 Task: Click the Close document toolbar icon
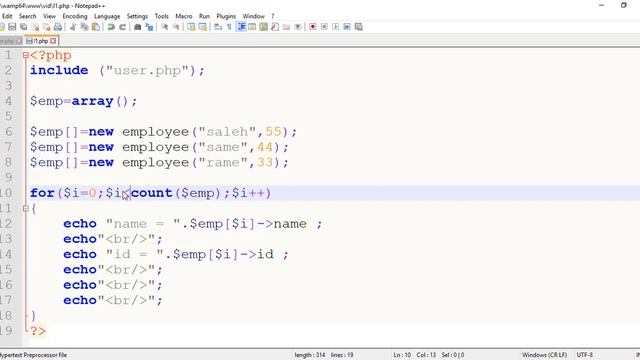[36, 27]
